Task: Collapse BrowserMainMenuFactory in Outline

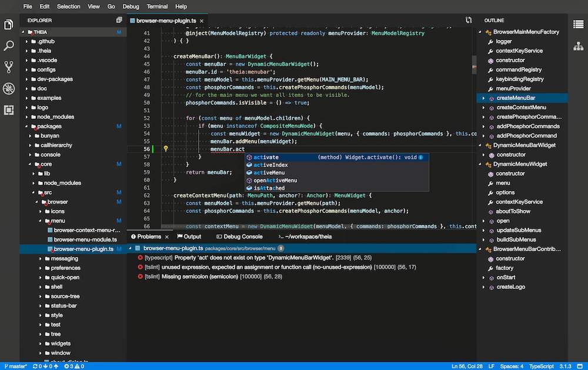Action: pos(480,32)
